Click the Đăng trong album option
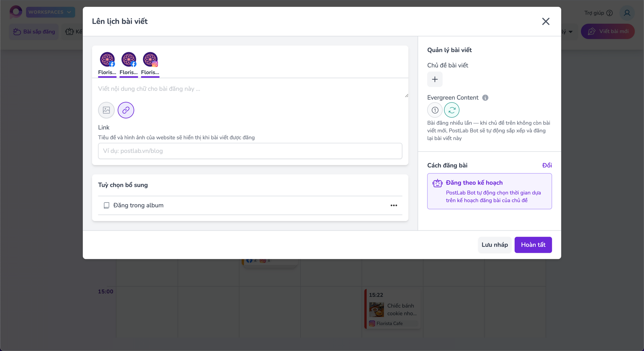The width and height of the screenshot is (644, 351). click(x=250, y=205)
